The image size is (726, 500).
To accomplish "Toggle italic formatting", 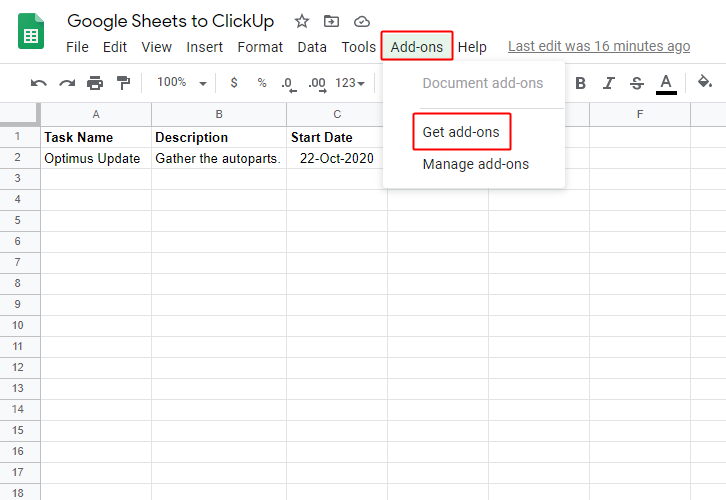I will pyautogui.click(x=608, y=83).
